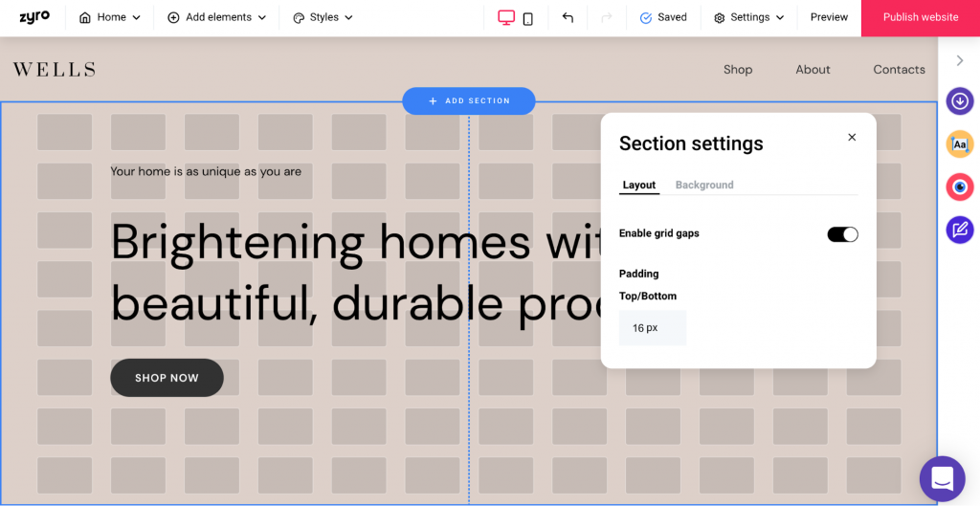Click the Saved status indicator
Image resolution: width=980 pixels, height=506 pixels.
coord(664,17)
